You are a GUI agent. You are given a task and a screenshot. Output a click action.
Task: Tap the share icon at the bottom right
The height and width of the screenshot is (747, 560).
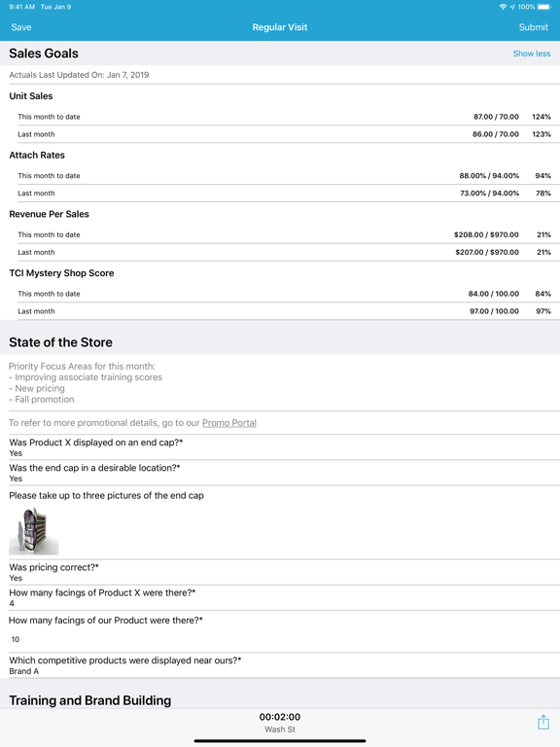(542, 723)
